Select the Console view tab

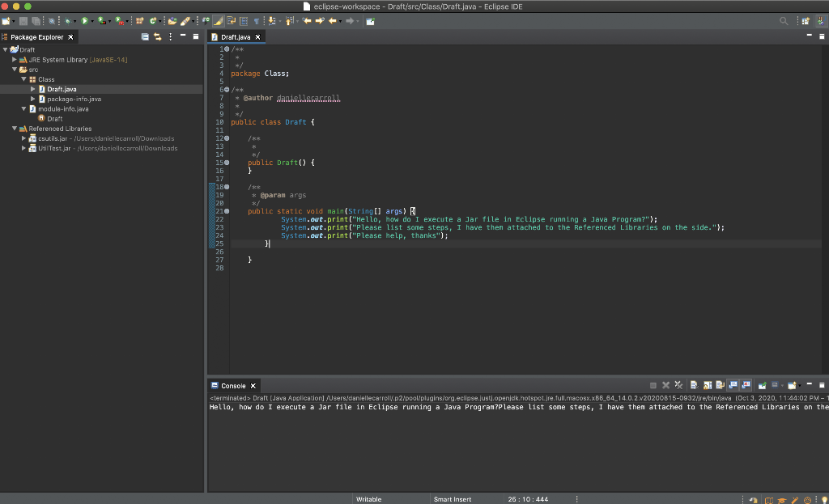click(232, 386)
